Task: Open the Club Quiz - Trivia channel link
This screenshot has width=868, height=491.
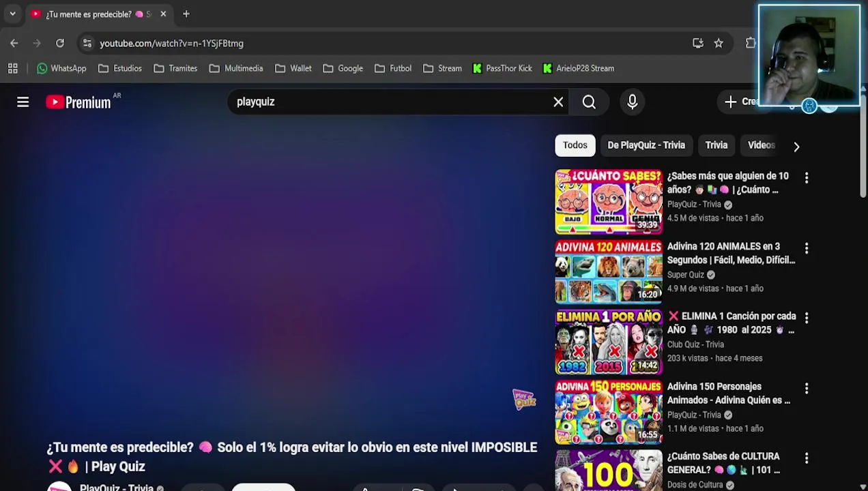Action: pos(695,345)
